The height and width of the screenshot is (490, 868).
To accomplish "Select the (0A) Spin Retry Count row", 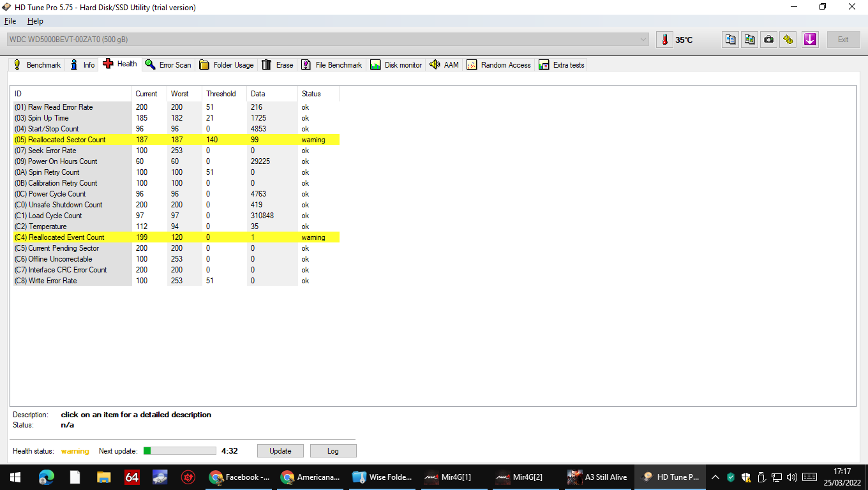I will (x=176, y=172).
